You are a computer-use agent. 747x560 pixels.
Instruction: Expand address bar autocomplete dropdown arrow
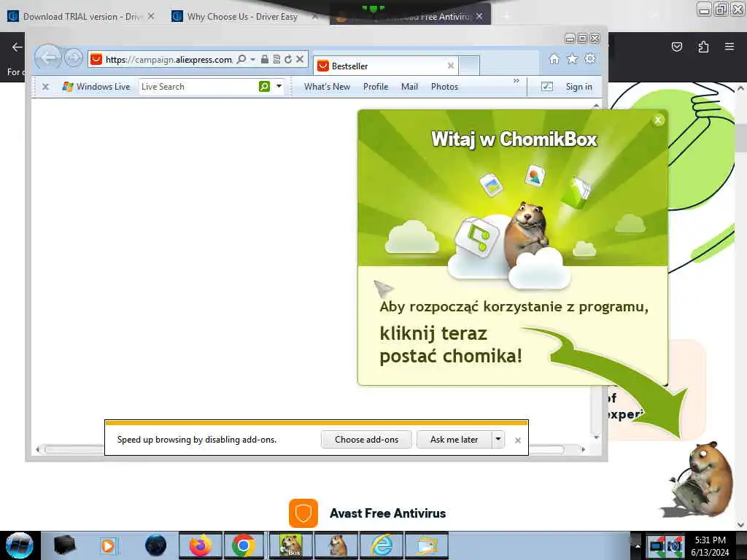click(253, 59)
